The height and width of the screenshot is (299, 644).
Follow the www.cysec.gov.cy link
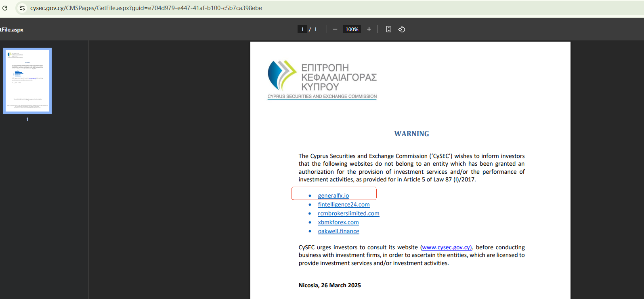coord(447,247)
